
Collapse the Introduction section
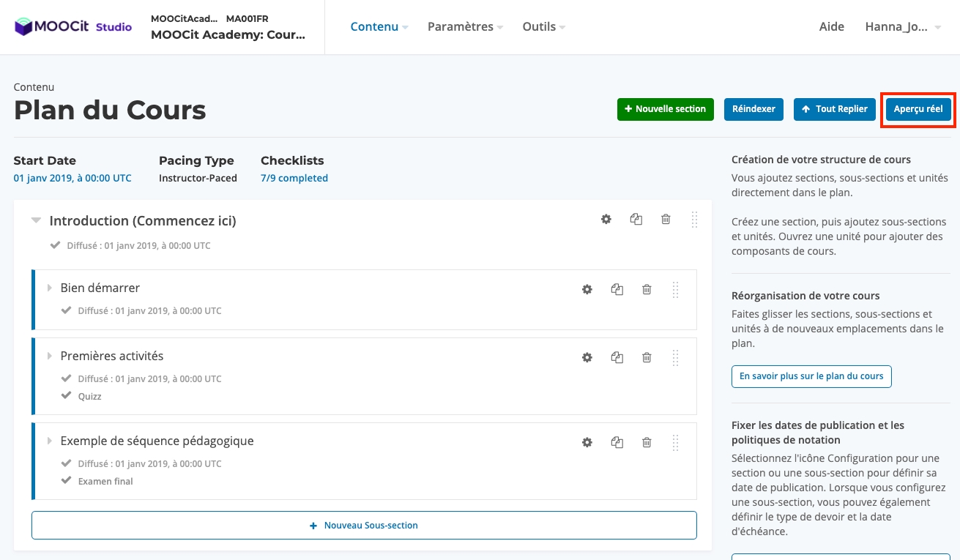(x=36, y=220)
